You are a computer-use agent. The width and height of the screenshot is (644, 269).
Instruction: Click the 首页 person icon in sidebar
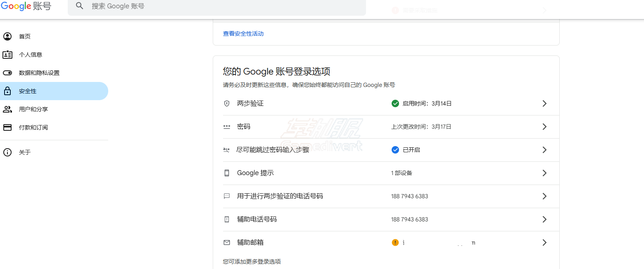pyautogui.click(x=7, y=36)
